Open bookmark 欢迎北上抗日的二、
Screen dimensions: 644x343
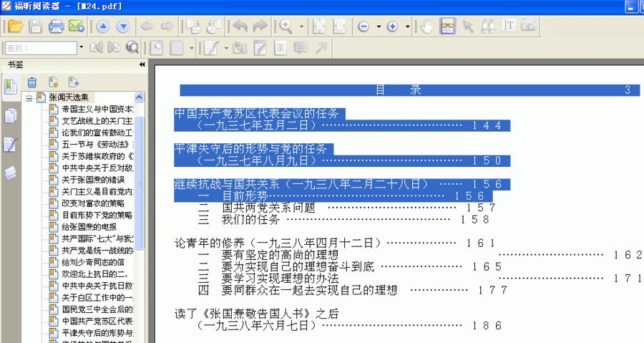coord(95,274)
